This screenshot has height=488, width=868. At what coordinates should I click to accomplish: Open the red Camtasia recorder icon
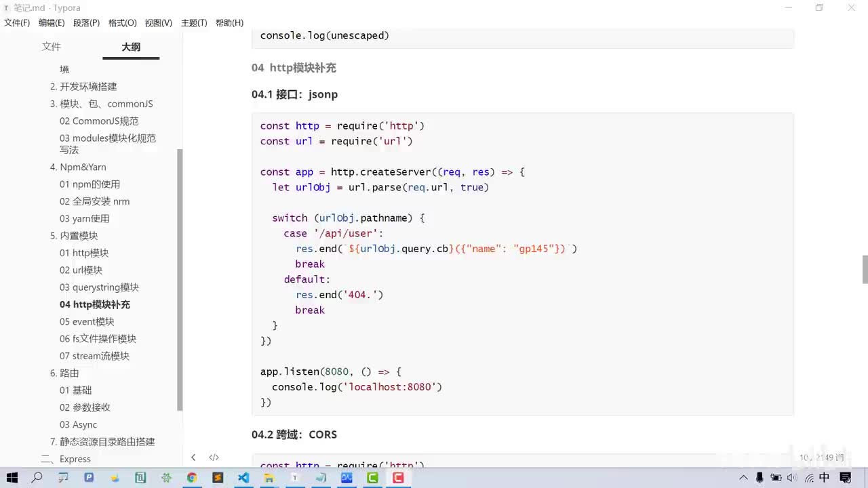pyautogui.click(x=398, y=478)
